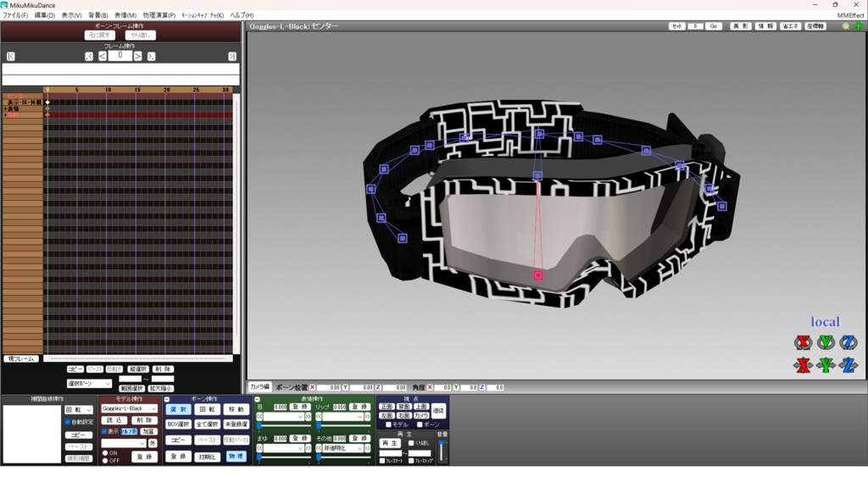The image size is (868, 488).
Task: Click the frame number input field
Action: (120, 56)
